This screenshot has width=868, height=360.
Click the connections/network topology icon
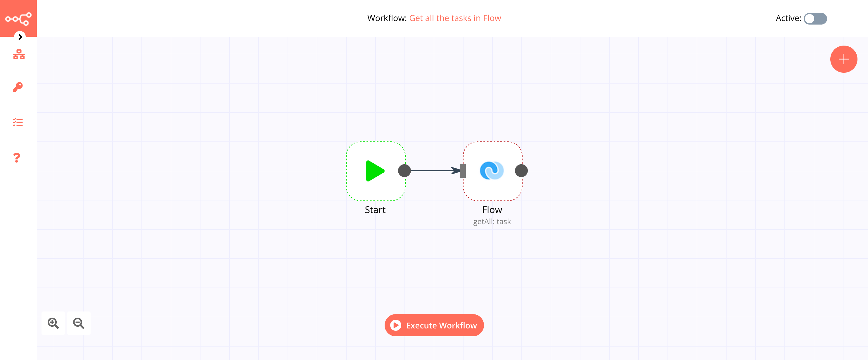[x=18, y=55]
